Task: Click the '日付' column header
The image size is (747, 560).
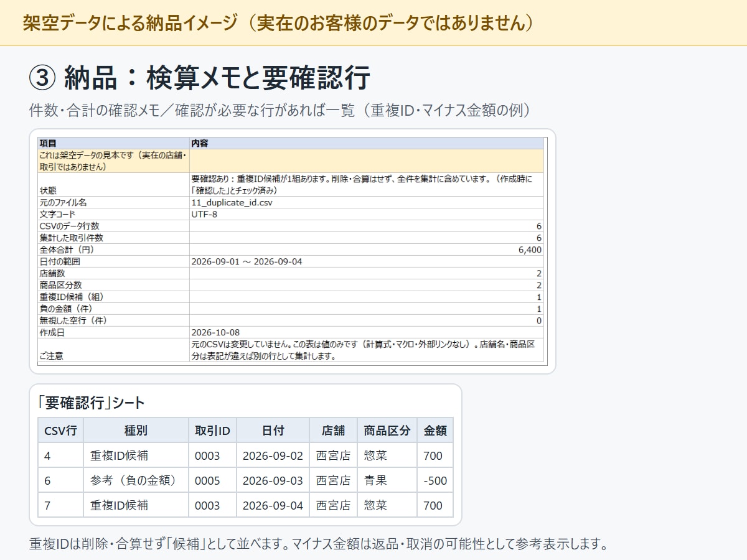Action: pos(273,430)
